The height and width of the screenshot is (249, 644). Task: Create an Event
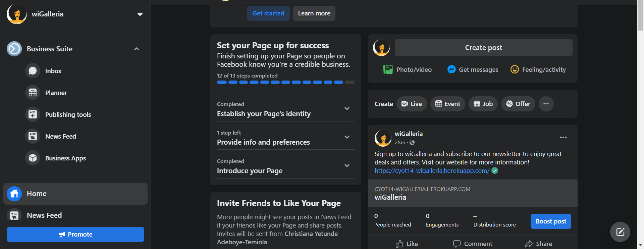coord(448,104)
